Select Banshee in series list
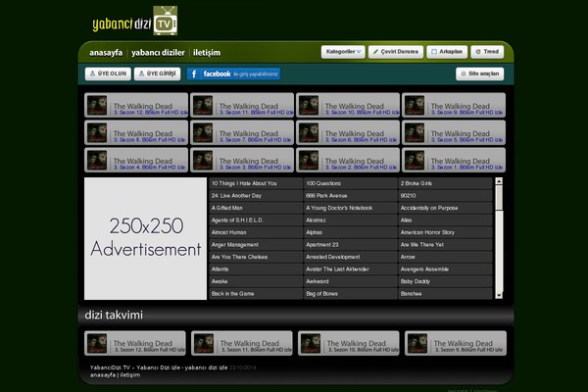 tap(445, 294)
